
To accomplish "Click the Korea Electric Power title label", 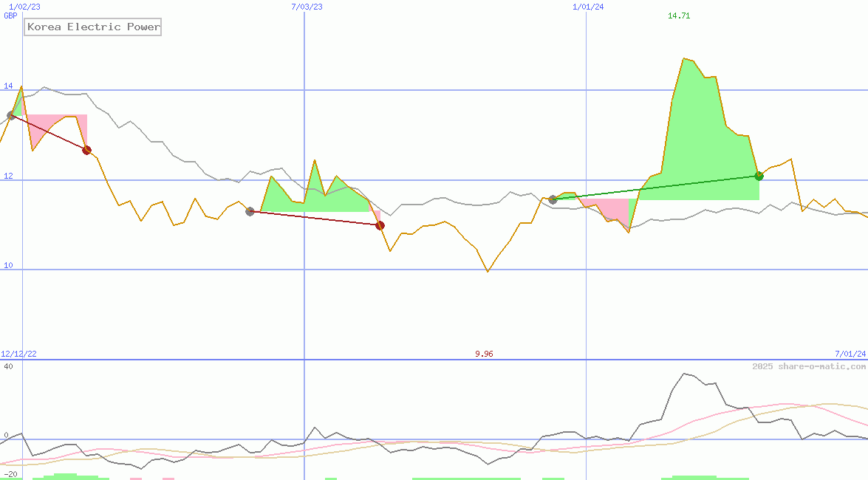I will click(x=93, y=27).
